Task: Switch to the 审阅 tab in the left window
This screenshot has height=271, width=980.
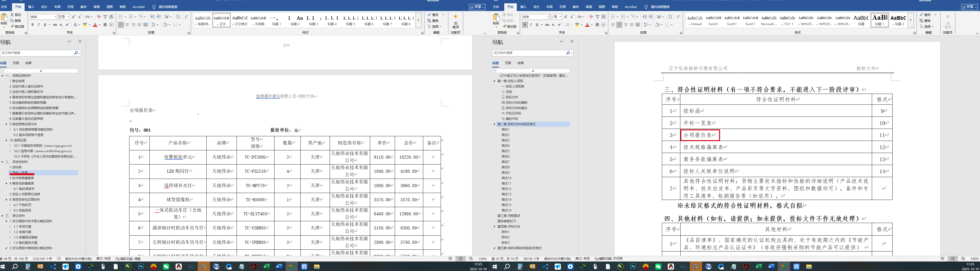Action: (97, 7)
